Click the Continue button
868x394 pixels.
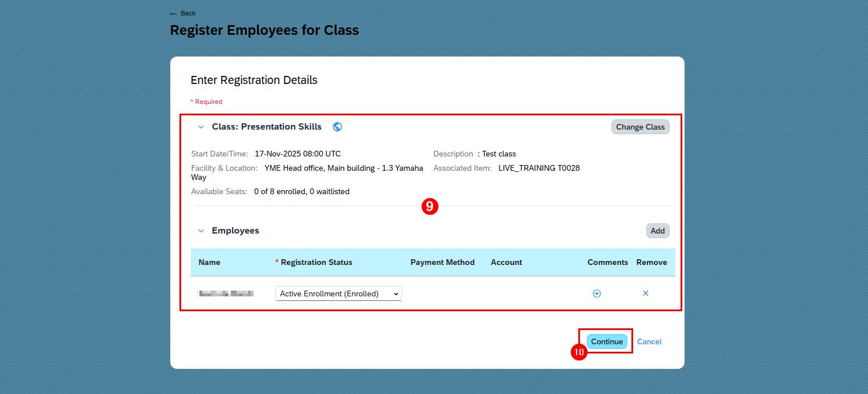click(x=607, y=341)
